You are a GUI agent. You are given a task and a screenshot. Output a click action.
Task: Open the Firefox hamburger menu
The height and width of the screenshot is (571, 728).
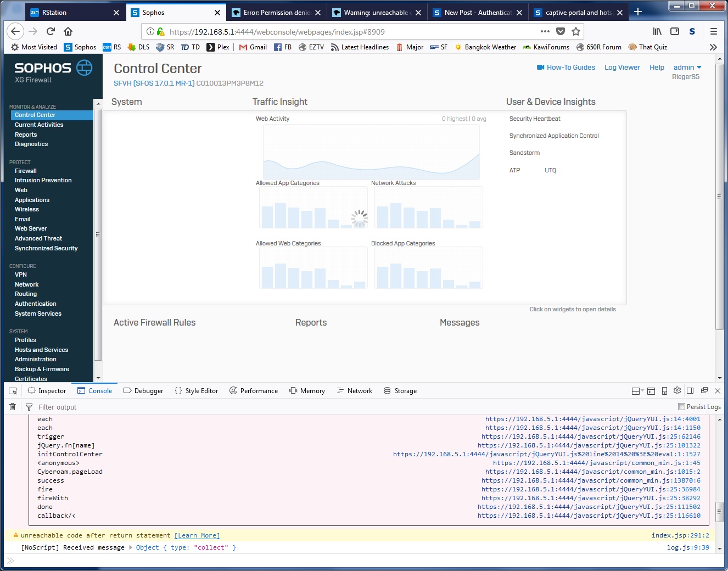pos(714,31)
